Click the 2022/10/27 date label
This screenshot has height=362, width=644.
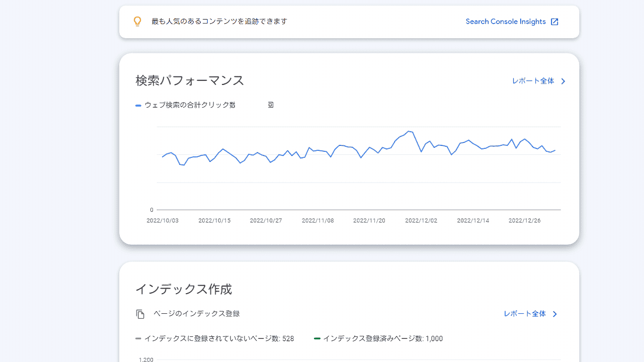pos(266,221)
